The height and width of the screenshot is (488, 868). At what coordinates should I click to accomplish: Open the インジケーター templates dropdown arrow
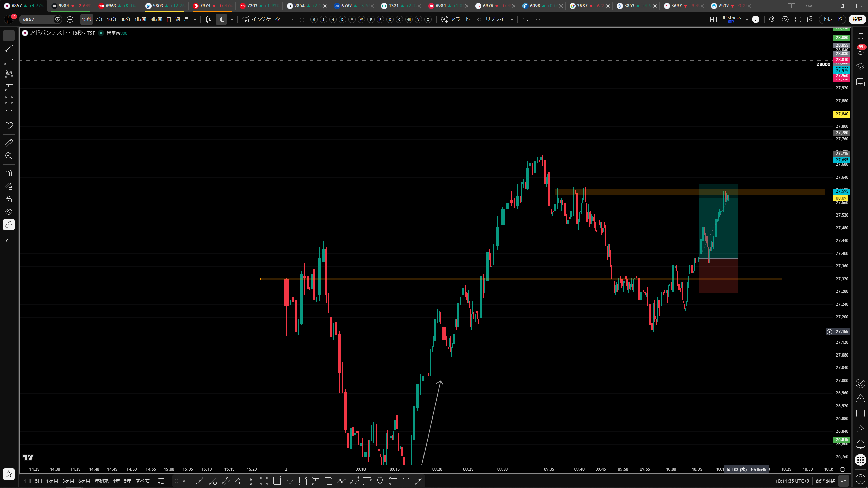[292, 19]
